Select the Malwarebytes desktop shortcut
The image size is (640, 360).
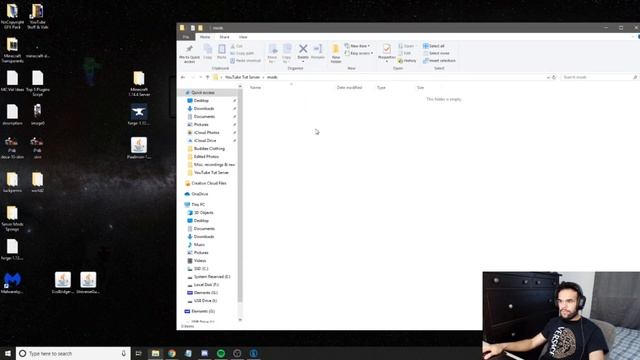click(x=12, y=282)
